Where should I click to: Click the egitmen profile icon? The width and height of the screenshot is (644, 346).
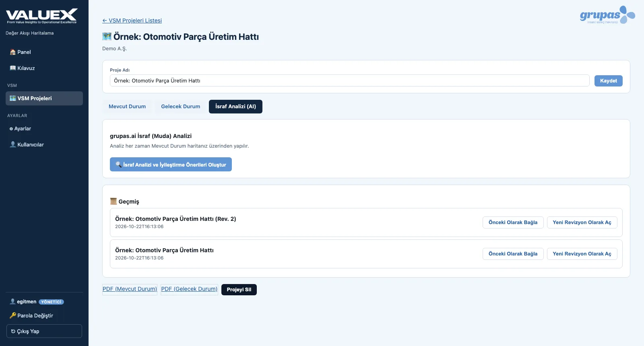tap(12, 301)
